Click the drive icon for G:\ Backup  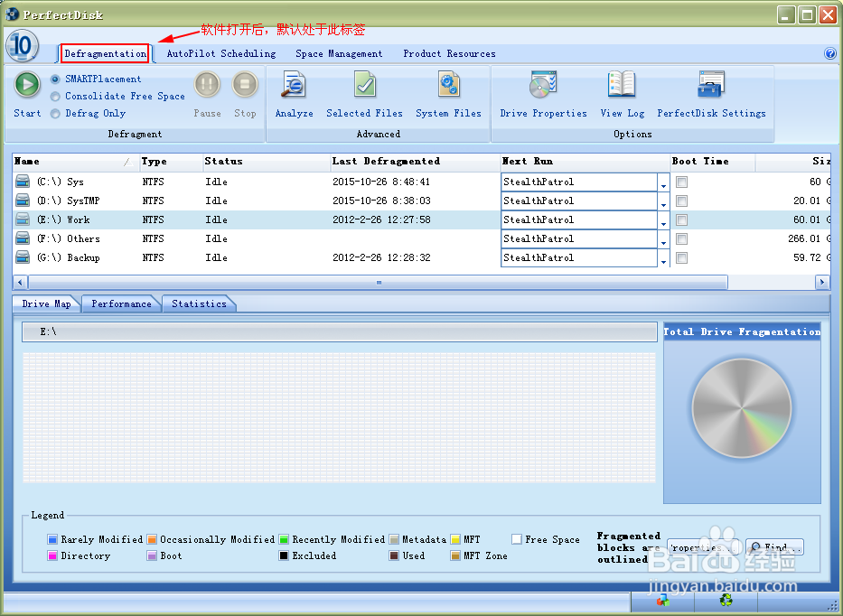click(23, 257)
